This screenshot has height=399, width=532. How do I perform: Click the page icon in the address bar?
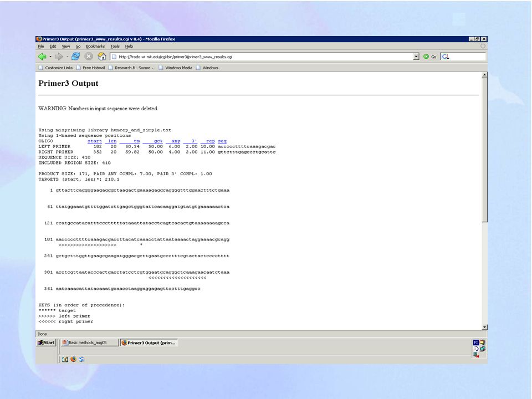click(x=114, y=57)
